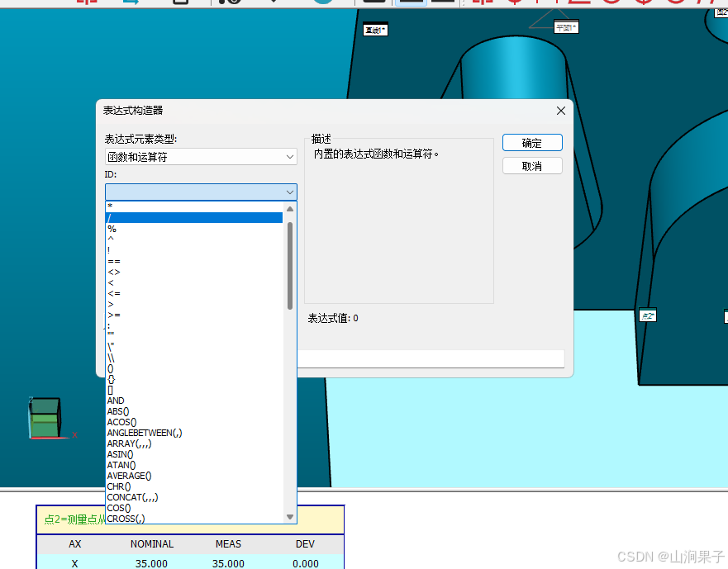Image resolution: width=728 pixels, height=569 pixels.
Task: Click 取消 to cancel the dialog
Action: pyautogui.click(x=531, y=165)
